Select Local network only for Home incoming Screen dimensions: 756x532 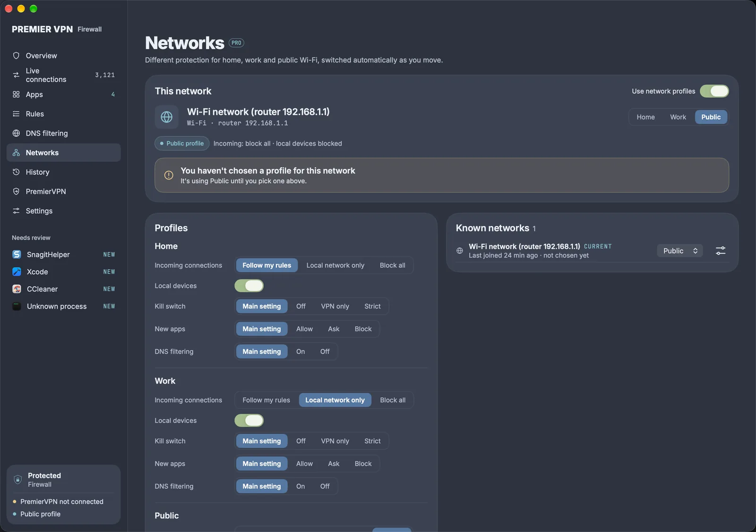pyautogui.click(x=335, y=266)
